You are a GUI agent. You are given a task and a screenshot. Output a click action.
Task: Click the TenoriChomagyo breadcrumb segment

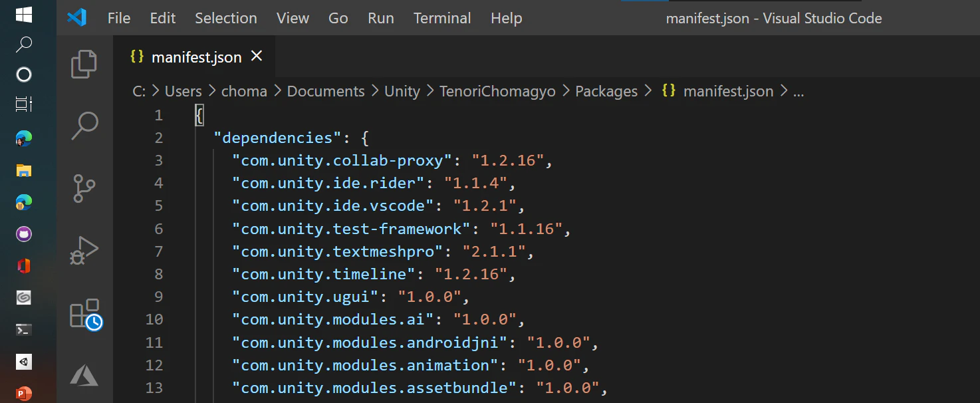pos(497,92)
